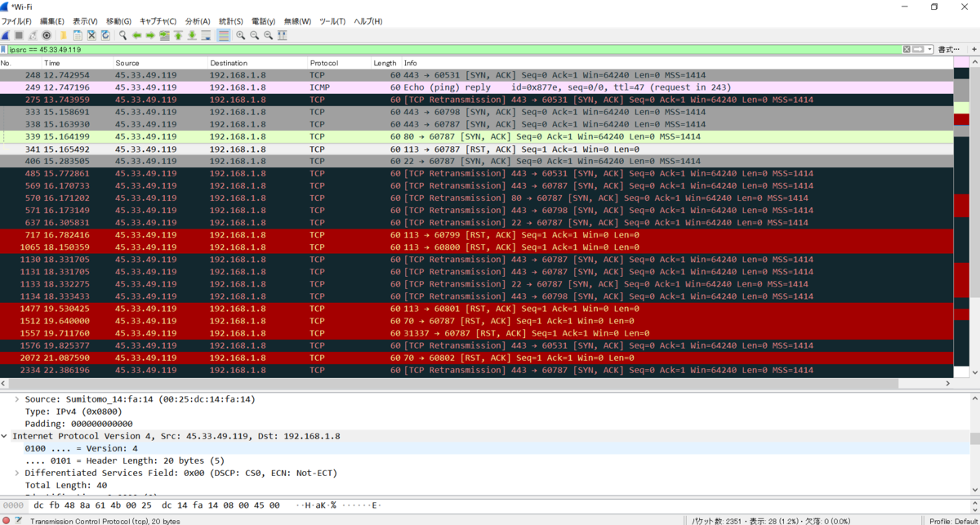Zoom out main window text

[255, 35]
